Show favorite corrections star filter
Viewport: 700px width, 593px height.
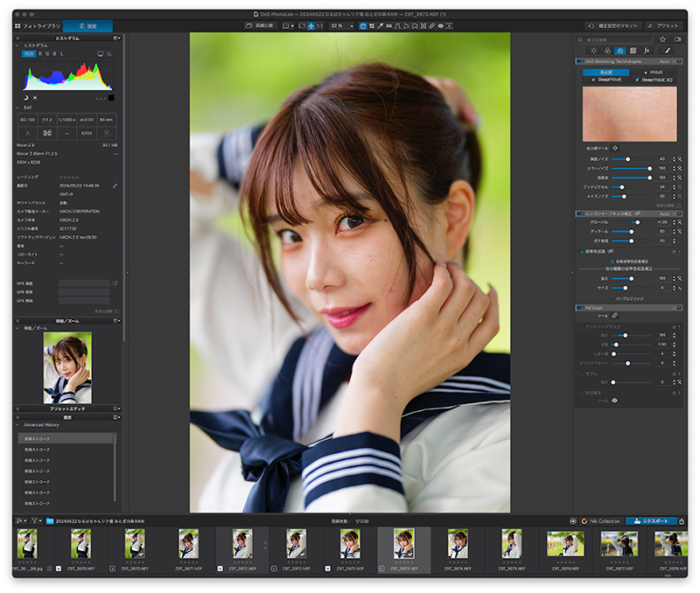(x=663, y=39)
